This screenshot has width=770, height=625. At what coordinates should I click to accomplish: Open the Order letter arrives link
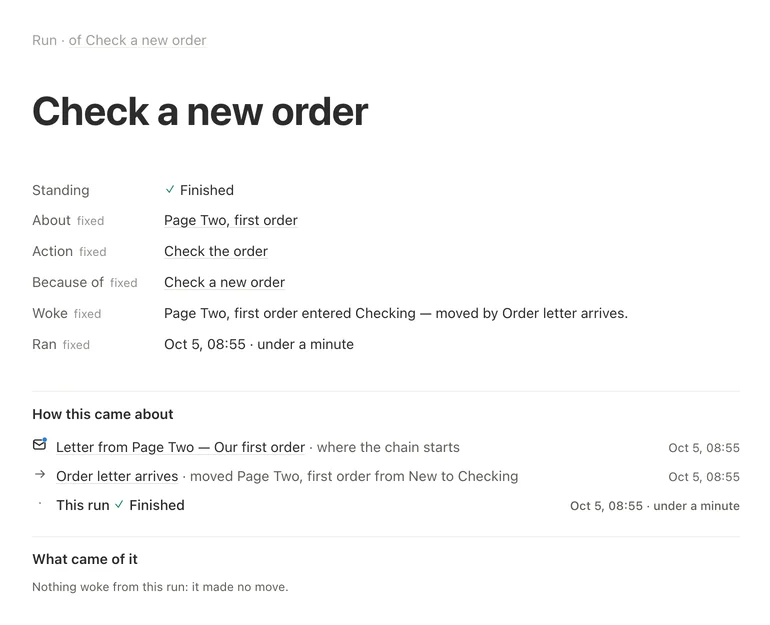pos(117,476)
